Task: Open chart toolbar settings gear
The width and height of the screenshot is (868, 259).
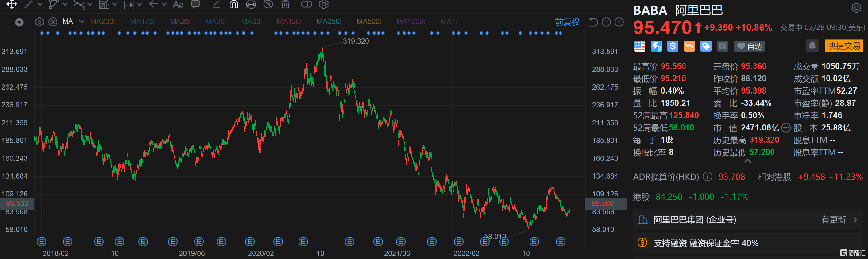Action: click(324, 4)
